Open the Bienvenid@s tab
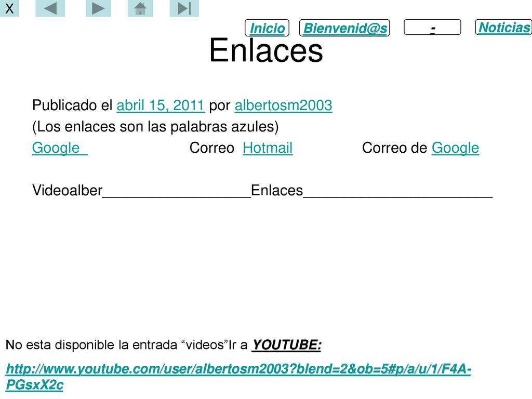Screen dimensions: 532x399 pos(344,28)
